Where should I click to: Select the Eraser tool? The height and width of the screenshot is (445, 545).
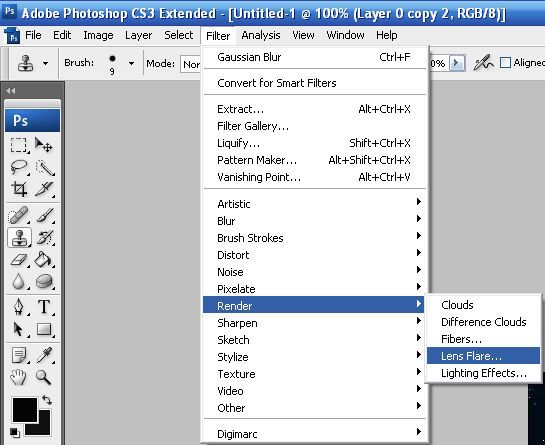coord(18,260)
